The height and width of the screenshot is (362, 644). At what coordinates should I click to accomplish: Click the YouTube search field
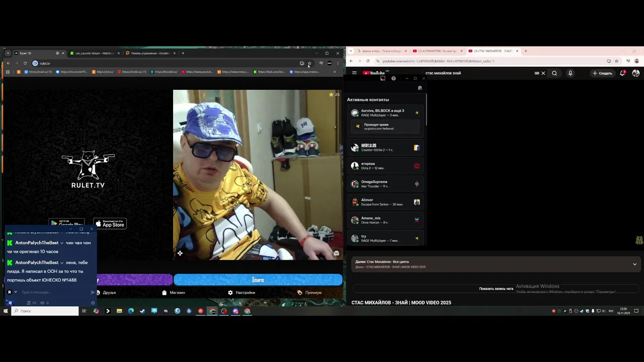coord(478,73)
